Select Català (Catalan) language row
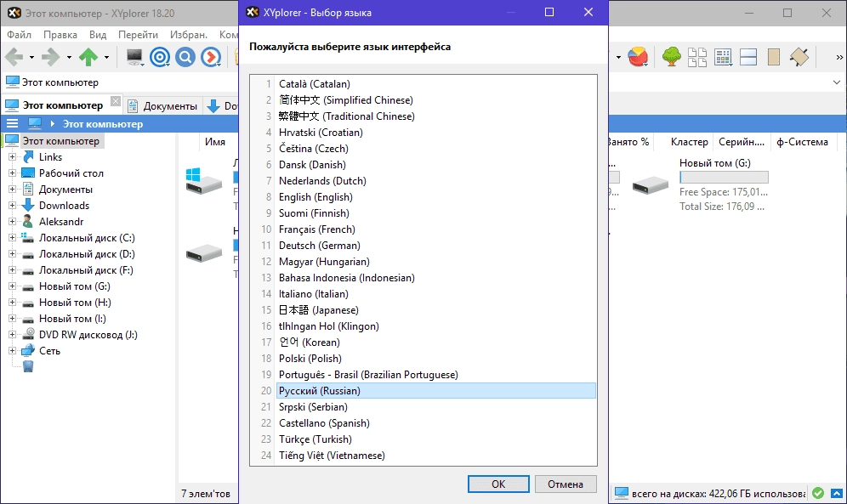The height and width of the screenshot is (504, 847). [x=436, y=83]
